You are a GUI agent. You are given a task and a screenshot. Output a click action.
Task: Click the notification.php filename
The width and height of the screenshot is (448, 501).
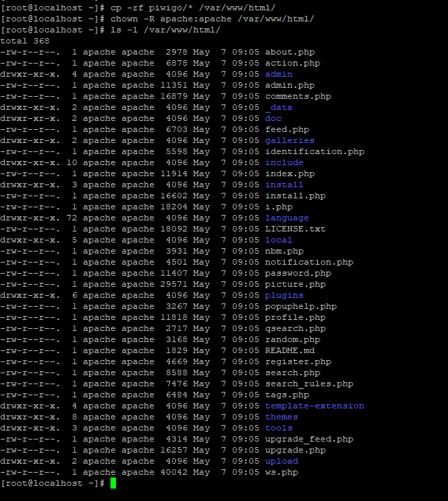tap(309, 263)
